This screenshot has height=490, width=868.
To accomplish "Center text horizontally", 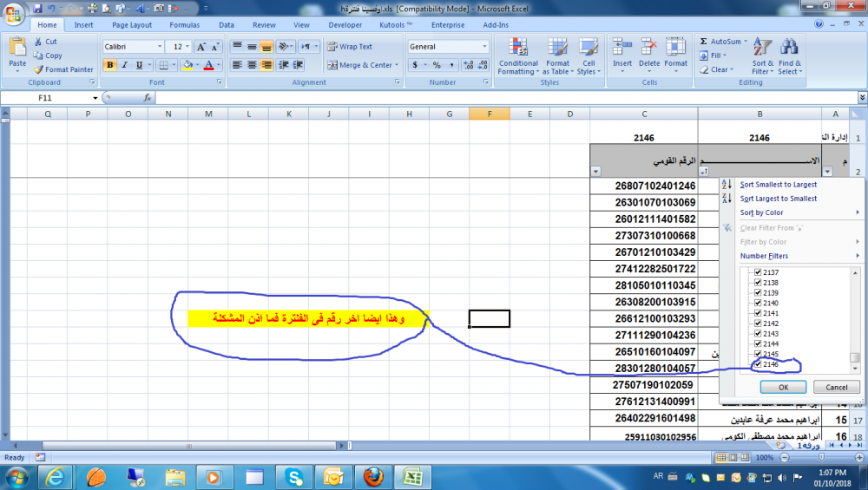I will pyautogui.click(x=252, y=65).
